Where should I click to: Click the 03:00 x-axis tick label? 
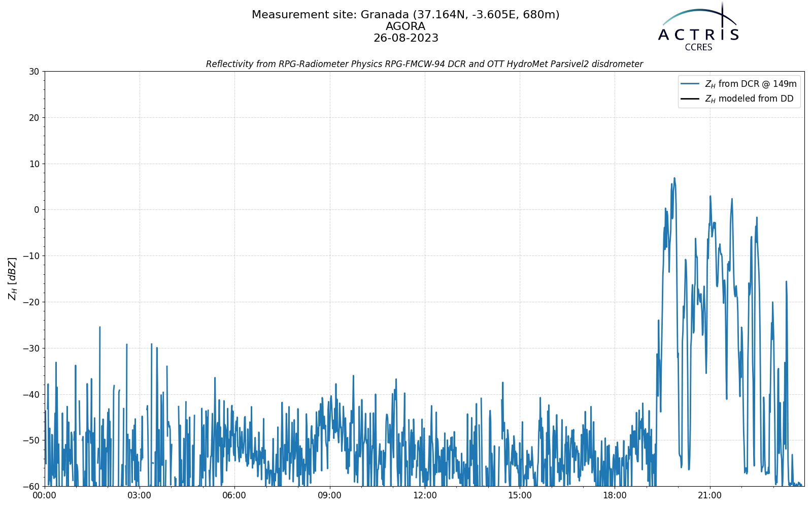[x=140, y=495]
